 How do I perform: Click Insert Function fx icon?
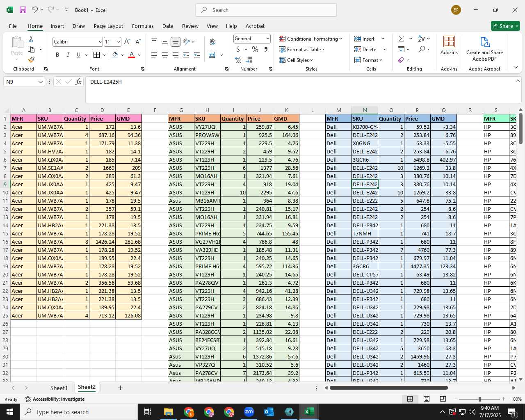(78, 82)
